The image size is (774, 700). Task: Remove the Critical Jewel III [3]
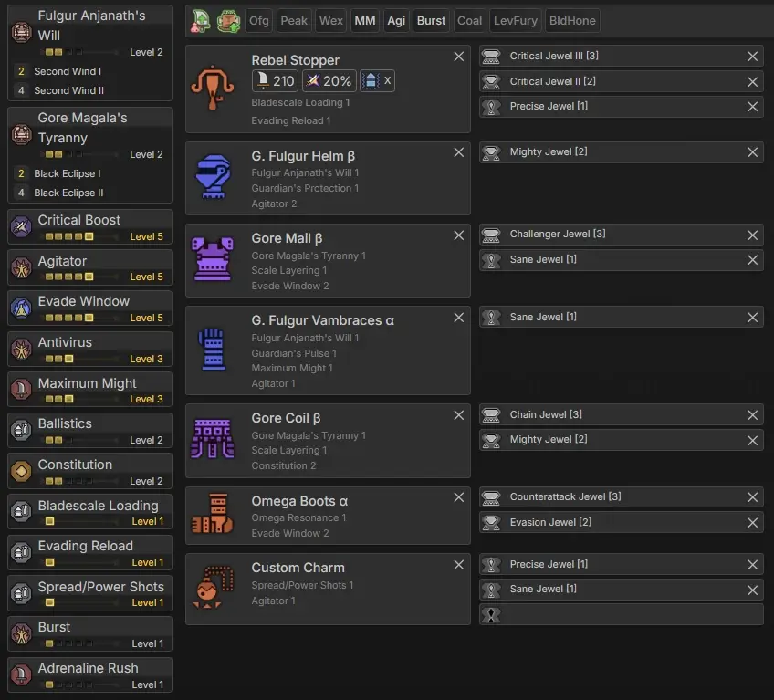click(753, 56)
